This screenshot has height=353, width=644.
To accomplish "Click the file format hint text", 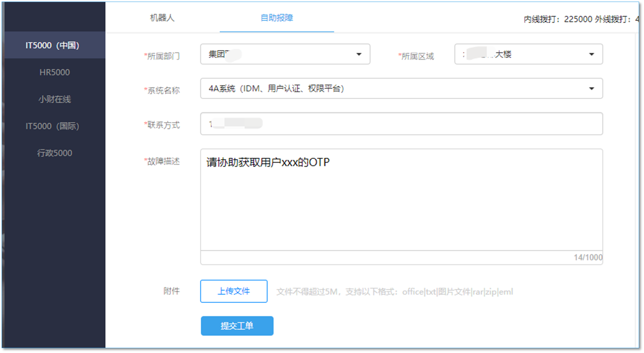I will click(x=394, y=292).
